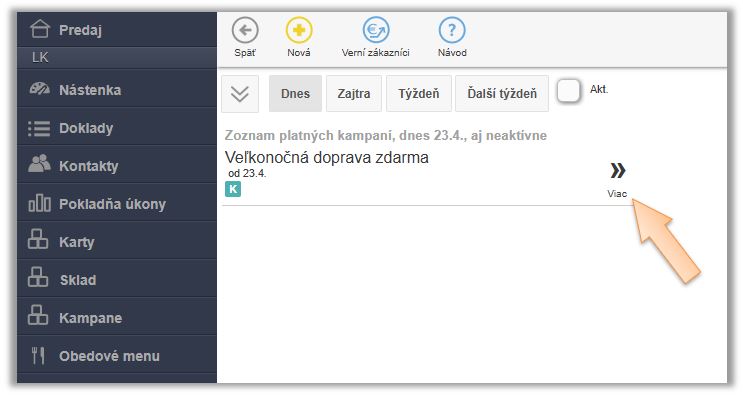This screenshot has height=396, width=743.
Task: Open the Veľkonočná doprava zdarma campaign
Action: 327,157
